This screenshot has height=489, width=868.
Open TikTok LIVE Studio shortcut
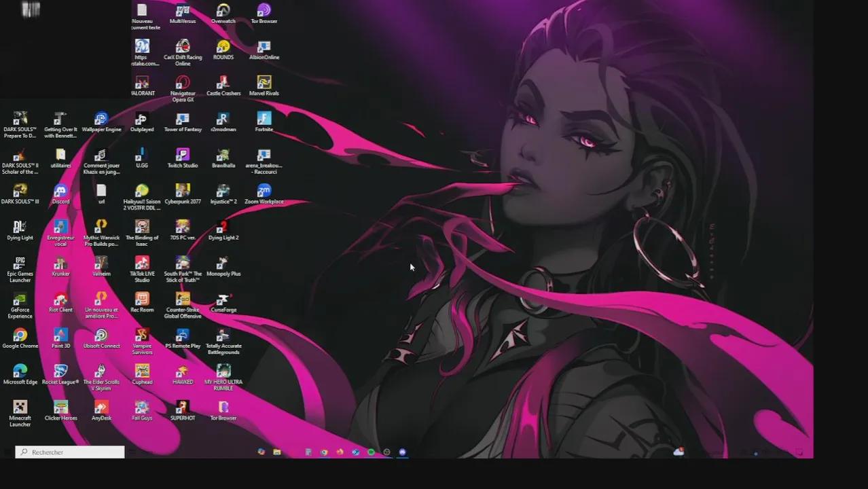[x=142, y=269]
